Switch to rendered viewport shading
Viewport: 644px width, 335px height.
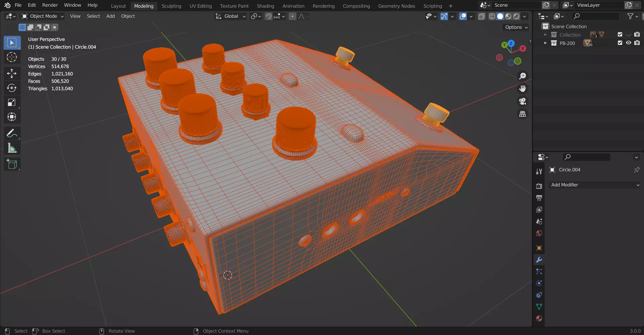click(516, 16)
